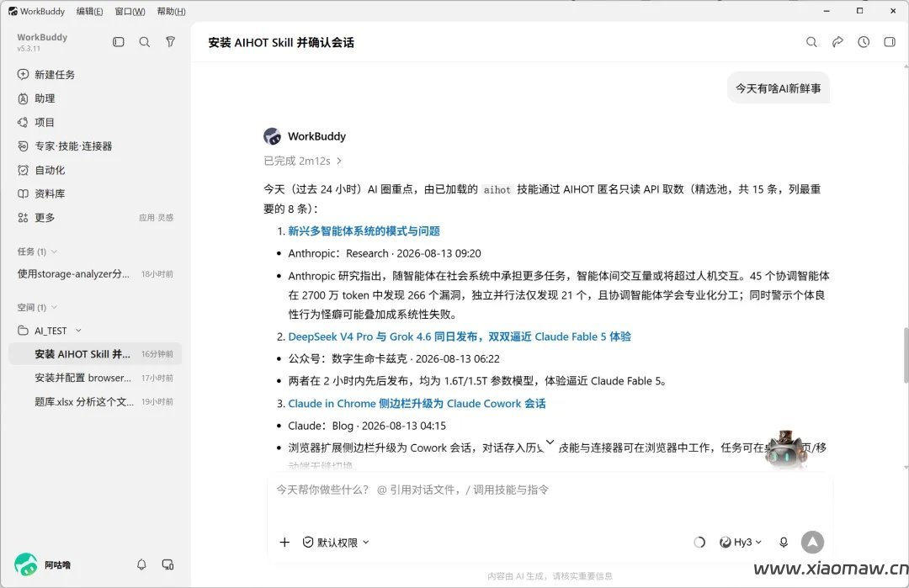The height and width of the screenshot is (588, 909).
Task: Open the 更多 menu item
Action: pyautogui.click(x=36, y=217)
